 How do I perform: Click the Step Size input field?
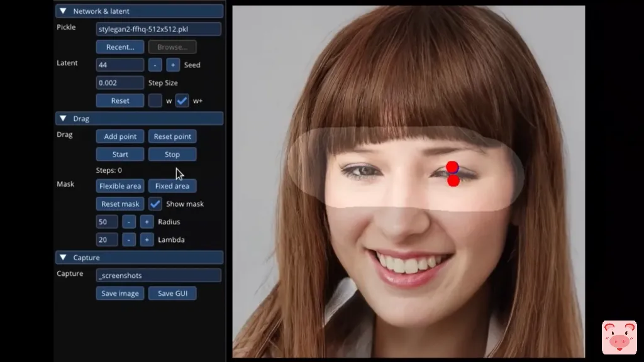(120, 83)
